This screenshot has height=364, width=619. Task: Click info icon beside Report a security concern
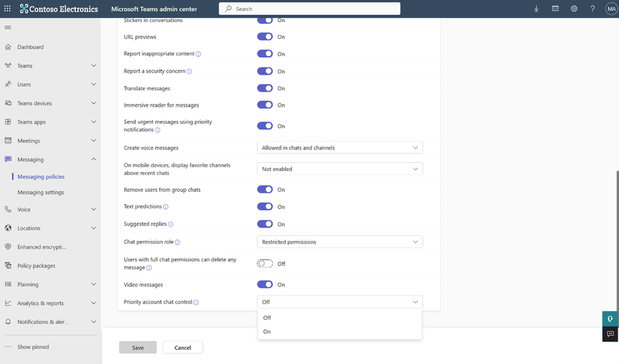[x=189, y=71]
